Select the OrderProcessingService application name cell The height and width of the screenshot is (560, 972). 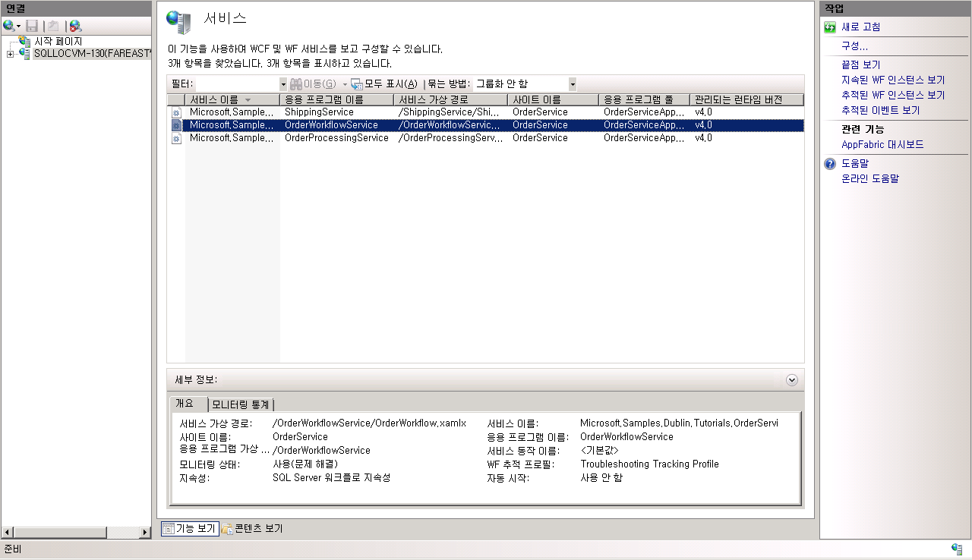pos(336,138)
